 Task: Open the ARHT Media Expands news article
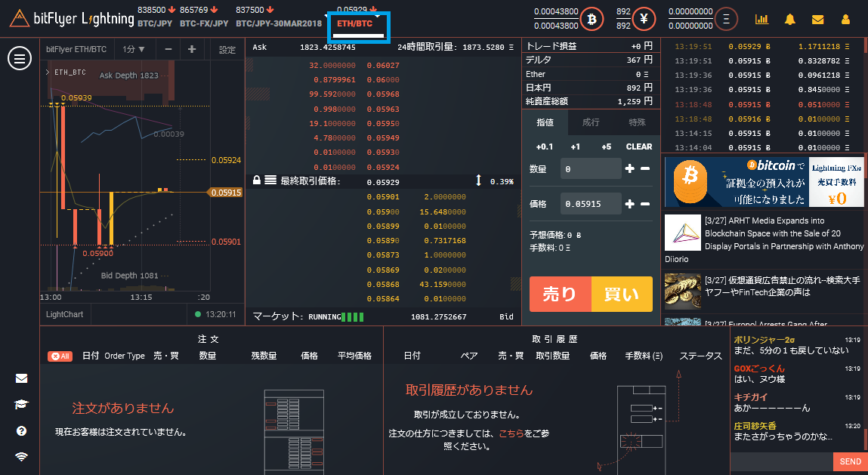point(765,239)
